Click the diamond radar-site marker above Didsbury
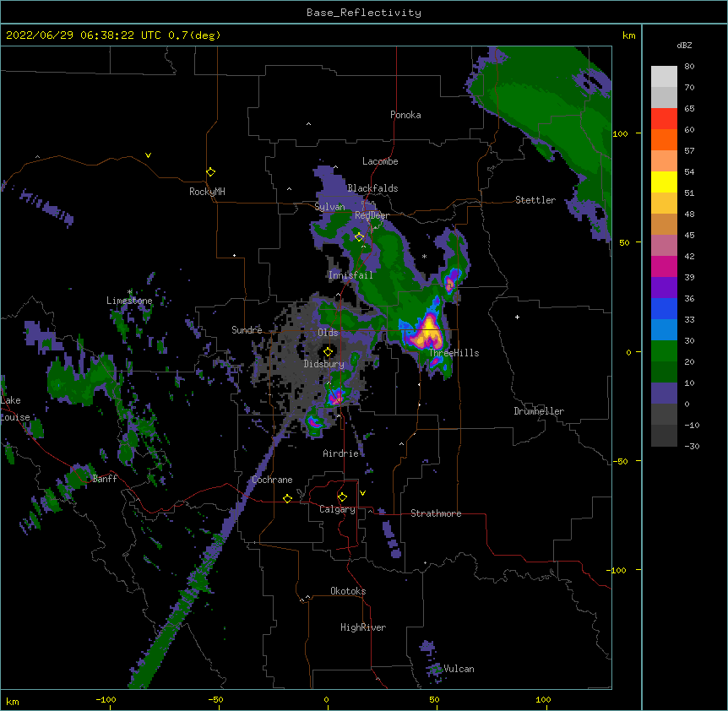 (328, 351)
